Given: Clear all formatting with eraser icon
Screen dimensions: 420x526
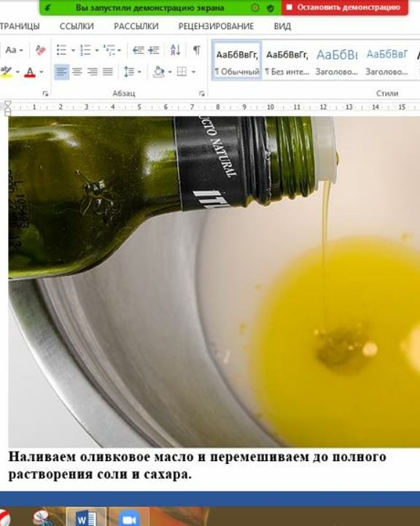Looking at the screenshot, I should (41, 50).
